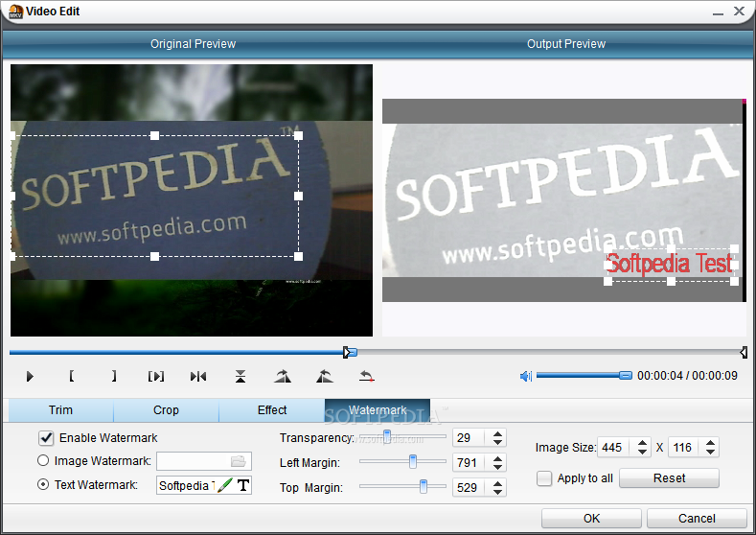The width and height of the screenshot is (756, 535).
Task: Click the Left Margin value field 791
Action: pyautogui.click(x=470, y=463)
